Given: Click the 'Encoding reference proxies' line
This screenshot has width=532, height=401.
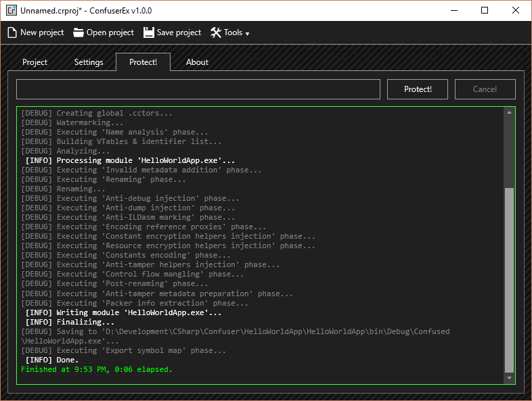Looking at the screenshot, I should pos(143,227).
